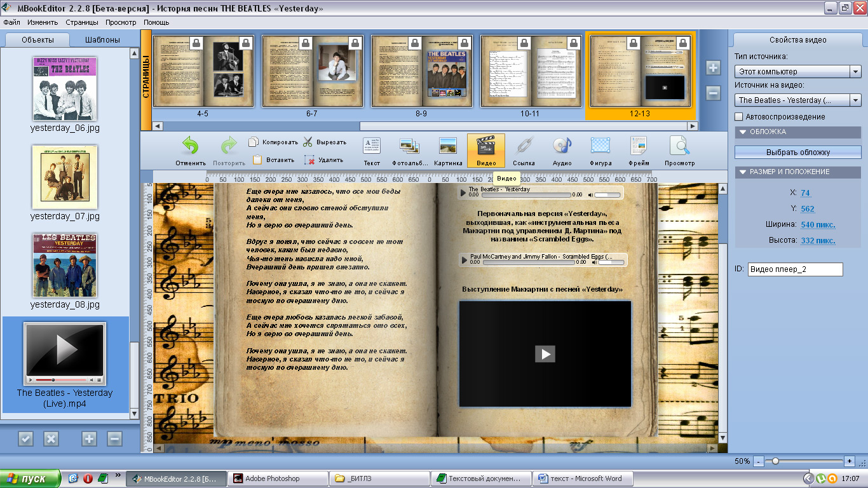Switch to the Объекты tab
The width and height of the screenshot is (868, 488).
(x=37, y=39)
